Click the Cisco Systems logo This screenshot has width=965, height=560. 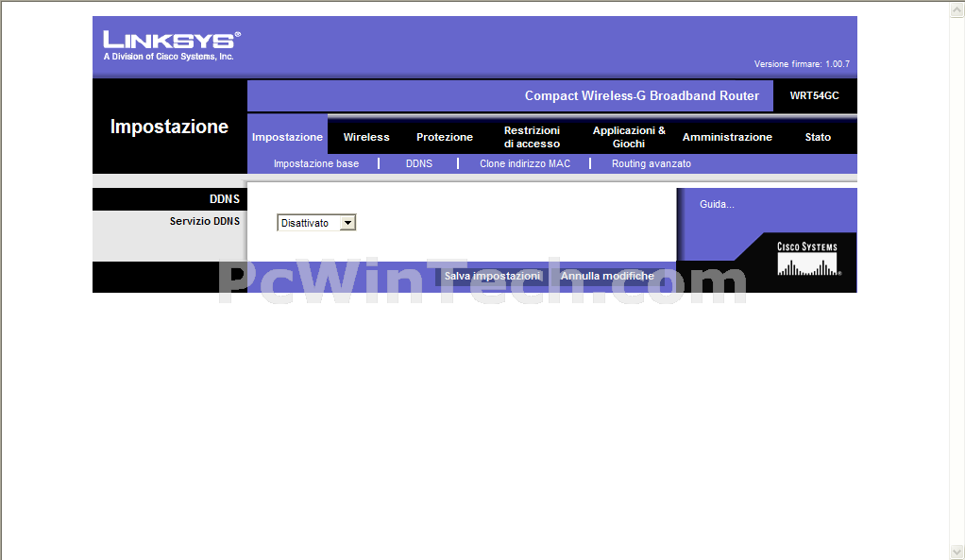pyautogui.click(x=807, y=259)
